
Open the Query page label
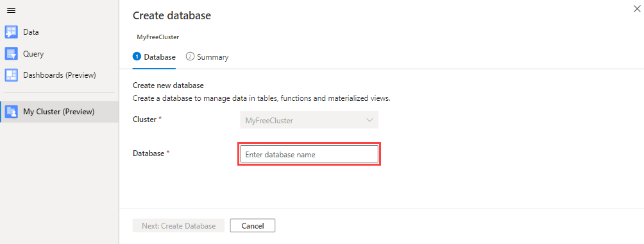[33, 53]
